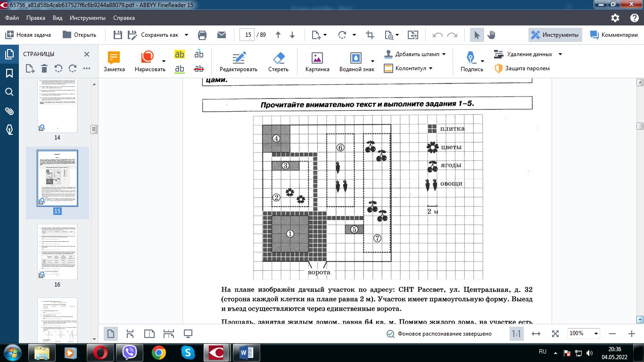Viewport: 644px width, 362px height.
Task: Click the Защита паролем button
Action: (522, 68)
